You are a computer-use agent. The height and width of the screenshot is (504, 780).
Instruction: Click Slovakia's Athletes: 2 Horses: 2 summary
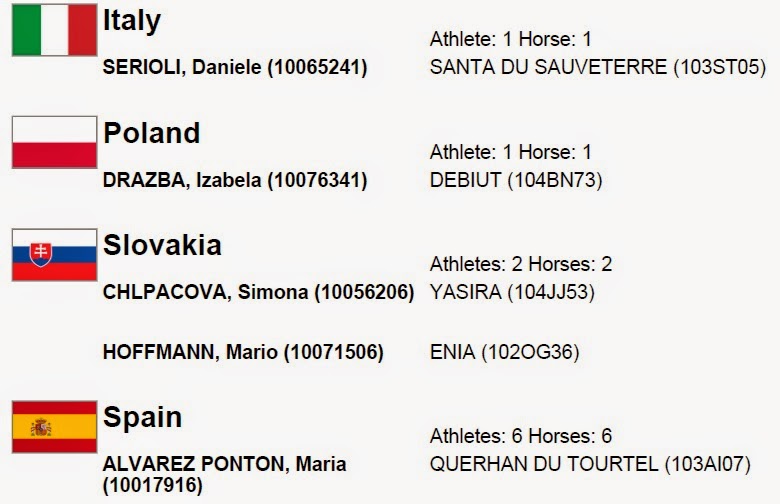click(x=521, y=264)
